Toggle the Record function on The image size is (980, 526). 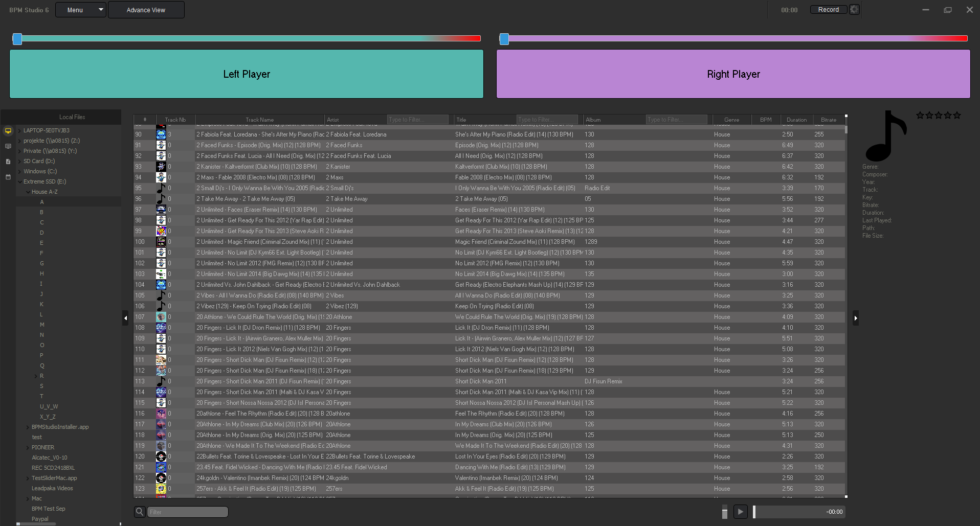pyautogui.click(x=828, y=9)
